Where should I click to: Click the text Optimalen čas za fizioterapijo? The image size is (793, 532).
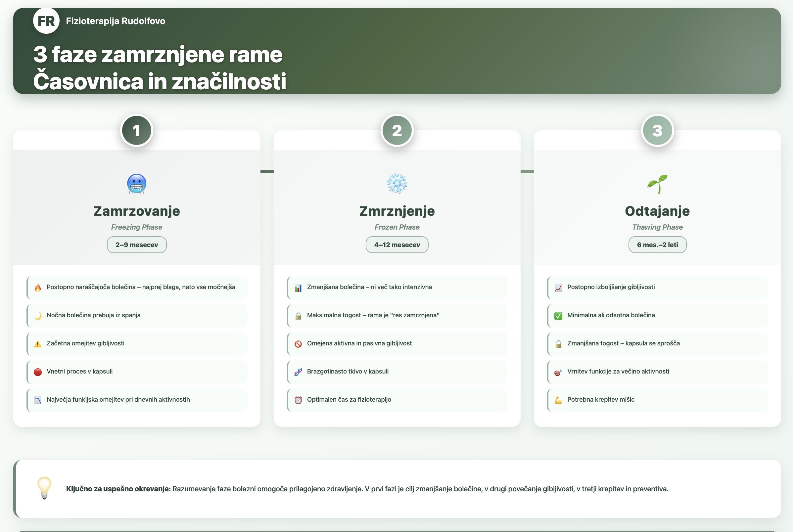(349, 399)
